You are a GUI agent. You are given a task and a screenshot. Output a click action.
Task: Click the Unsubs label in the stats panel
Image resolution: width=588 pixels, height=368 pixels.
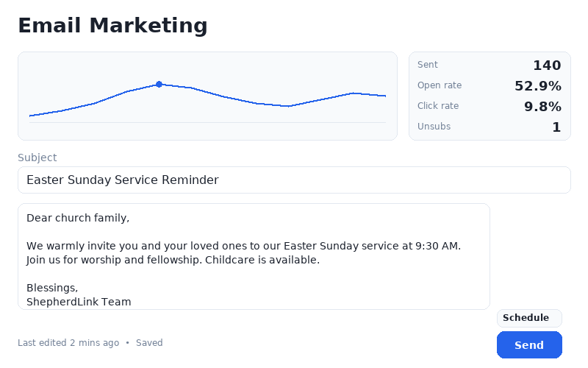[434, 127]
